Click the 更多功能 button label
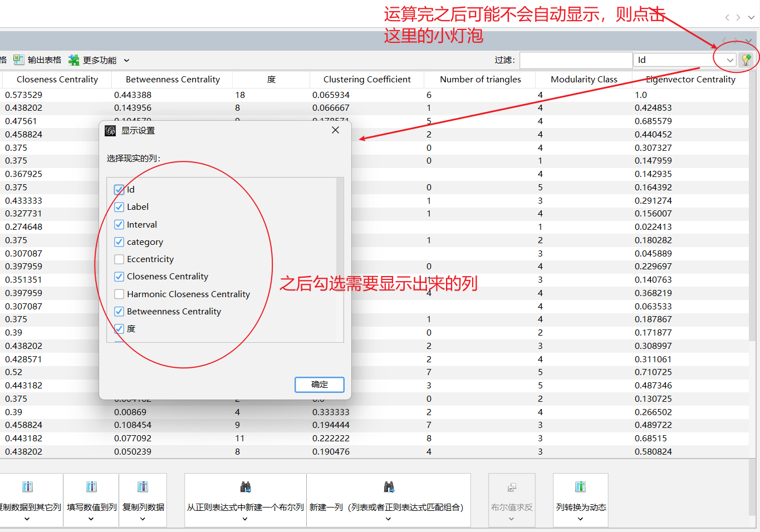760x532 pixels. [x=100, y=60]
